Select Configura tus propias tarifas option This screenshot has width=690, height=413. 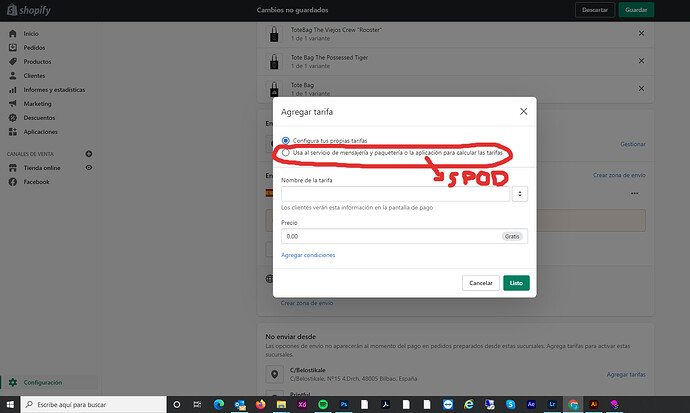pyautogui.click(x=286, y=141)
